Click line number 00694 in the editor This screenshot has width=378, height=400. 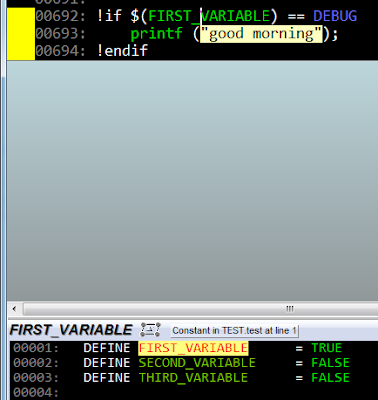60,51
